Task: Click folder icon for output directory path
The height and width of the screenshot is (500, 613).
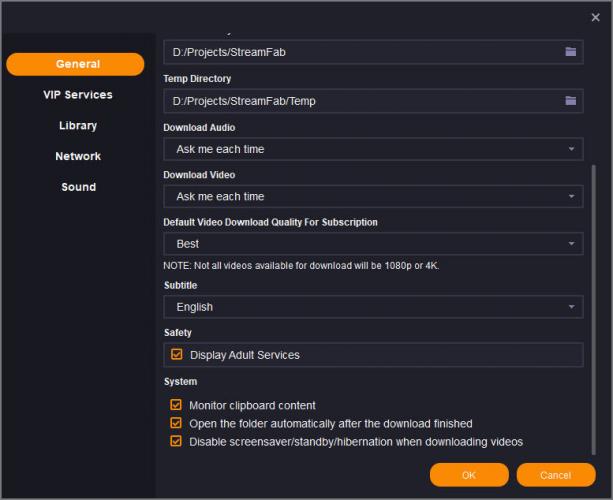Action: [x=571, y=51]
